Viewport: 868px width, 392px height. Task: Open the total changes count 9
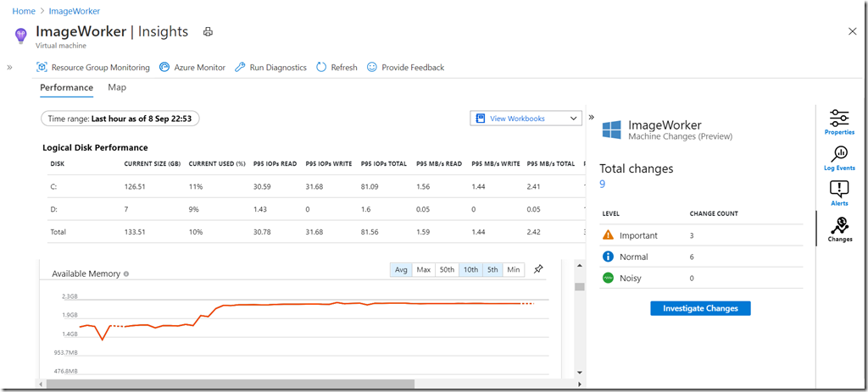603,184
